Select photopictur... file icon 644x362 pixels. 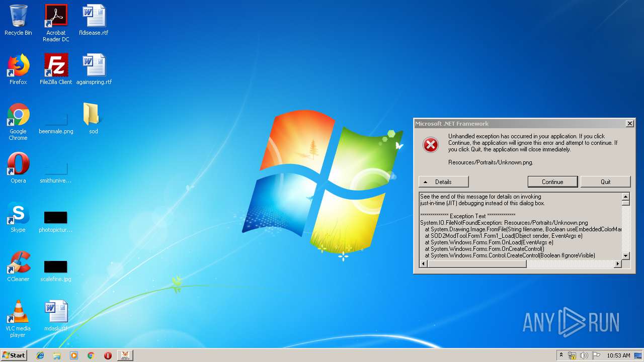click(x=56, y=221)
